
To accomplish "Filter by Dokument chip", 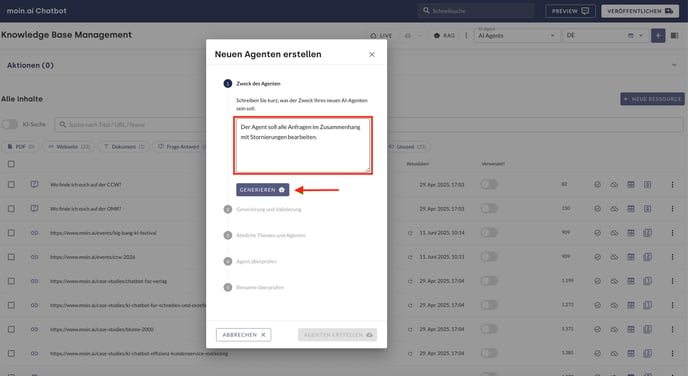I will 124,147.
